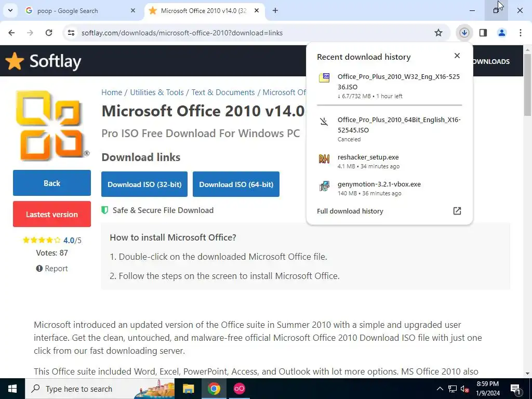Click the pink circles taskbar app icon
This screenshot has width=532, height=399.
pos(239,389)
